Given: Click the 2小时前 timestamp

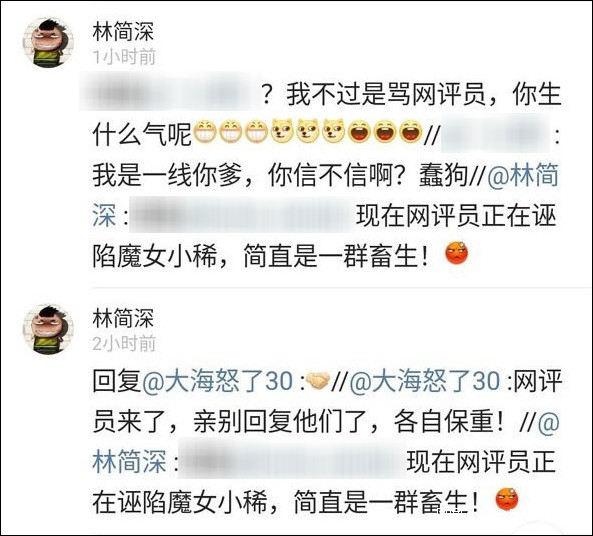Looking at the screenshot, I should pos(124,344).
